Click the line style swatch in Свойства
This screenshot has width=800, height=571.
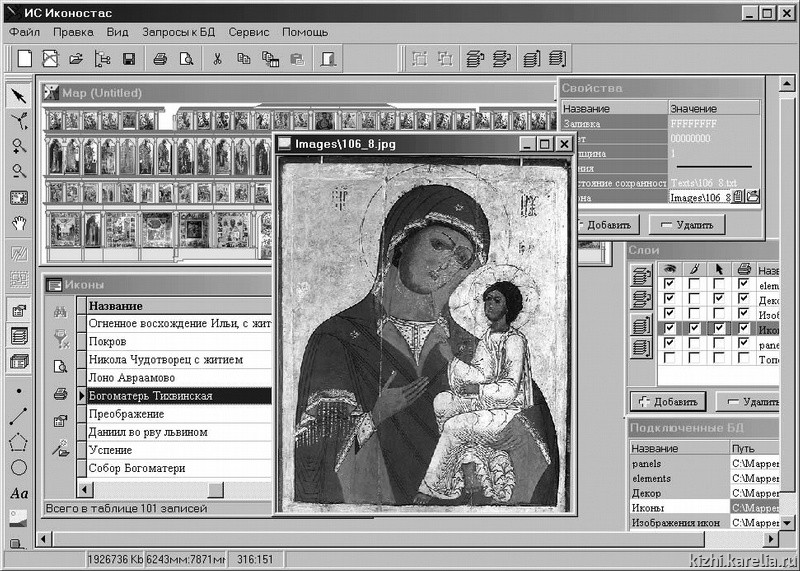pos(714,168)
